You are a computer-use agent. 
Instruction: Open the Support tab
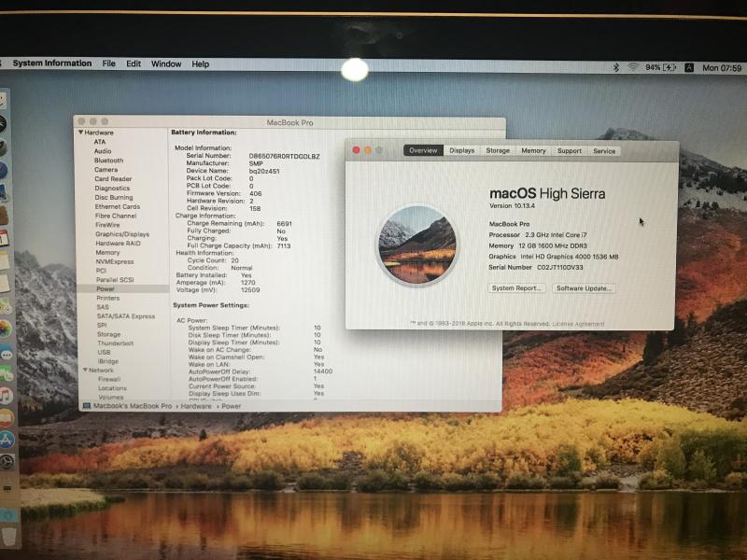(x=570, y=151)
